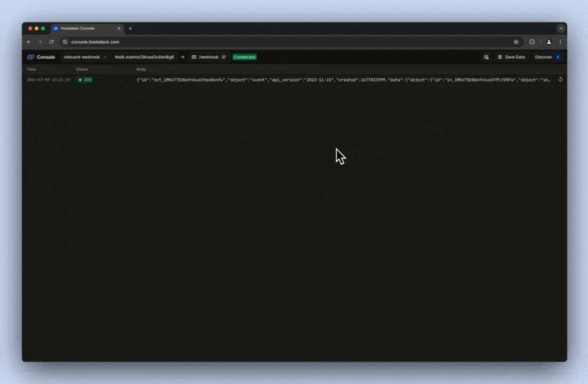Open a new browser tab

coord(130,28)
